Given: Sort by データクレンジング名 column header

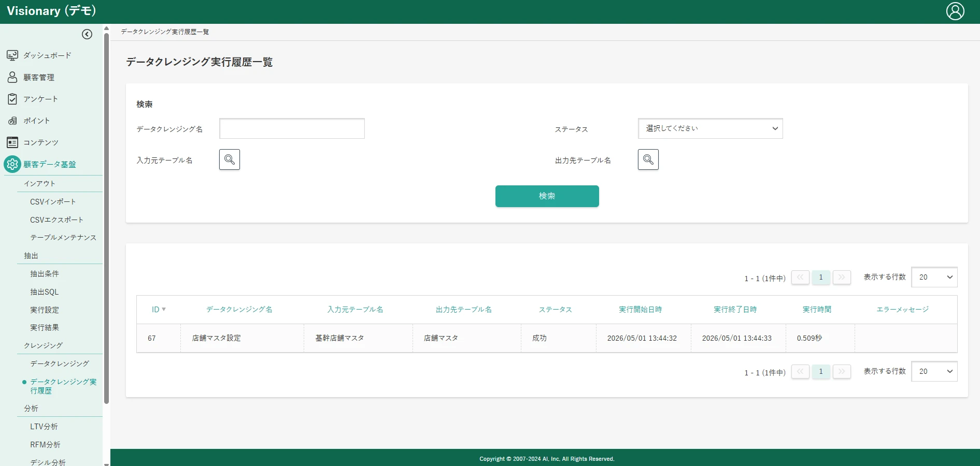Looking at the screenshot, I should pos(239,309).
